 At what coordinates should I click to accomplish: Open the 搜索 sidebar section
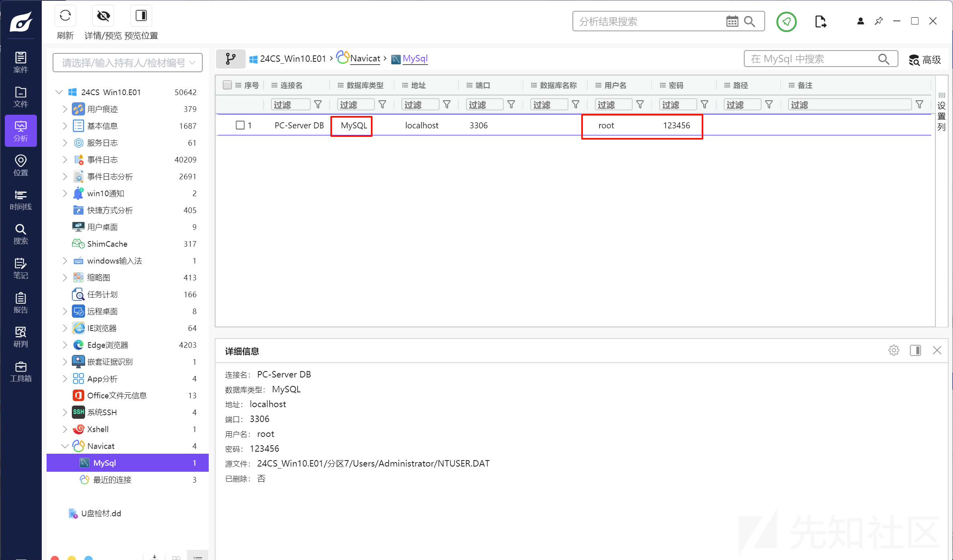[x=20, y=234]
